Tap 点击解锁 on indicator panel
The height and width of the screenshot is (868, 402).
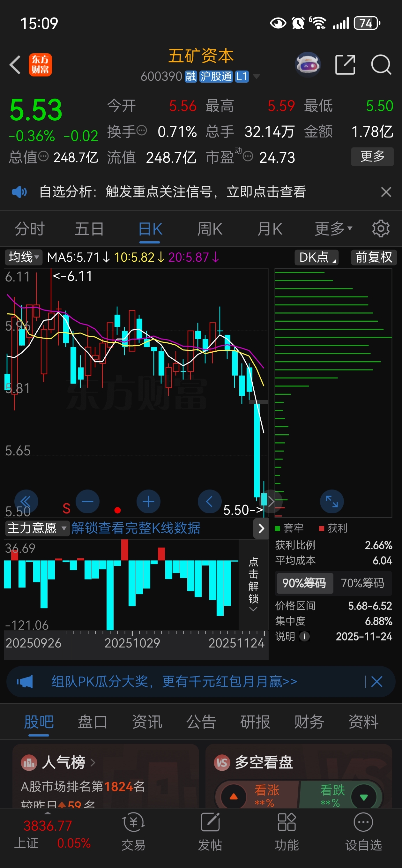point(253,585)
